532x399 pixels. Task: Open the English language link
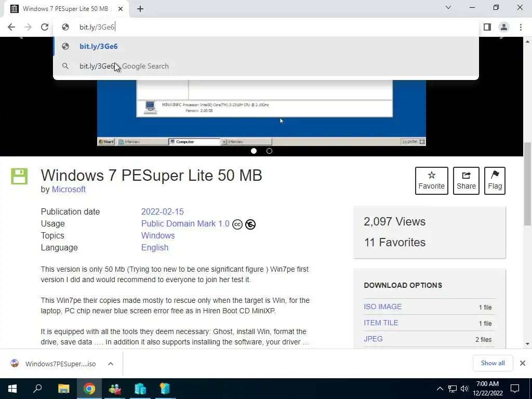point(155,248)
